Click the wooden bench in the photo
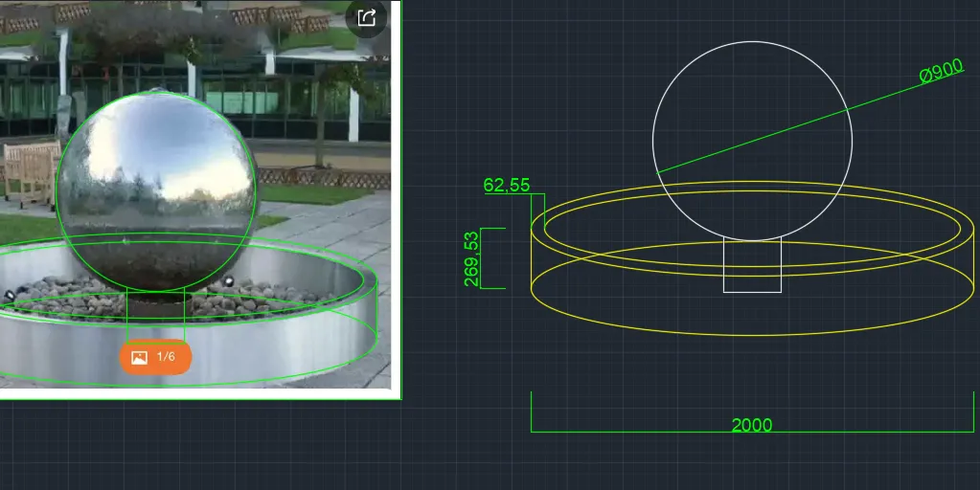 (31, 170)
